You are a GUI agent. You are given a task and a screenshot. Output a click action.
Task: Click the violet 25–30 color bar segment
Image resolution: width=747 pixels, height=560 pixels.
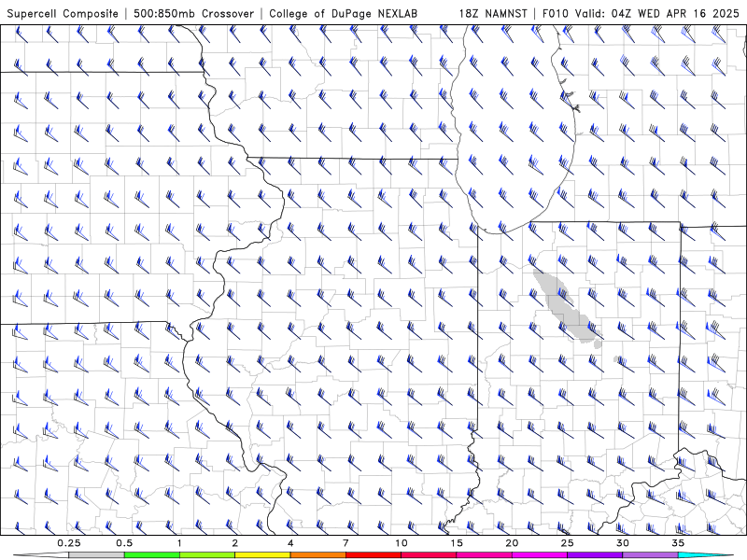point(595,555)
